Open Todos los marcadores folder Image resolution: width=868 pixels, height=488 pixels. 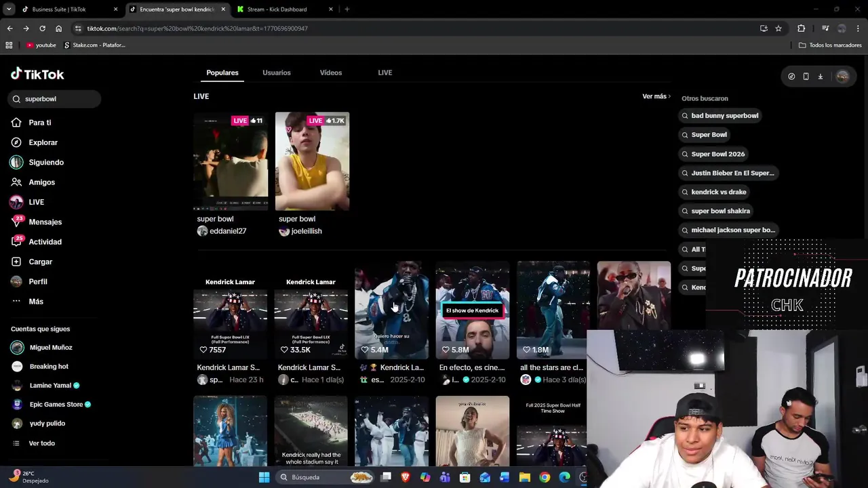[x=830, y=45]
